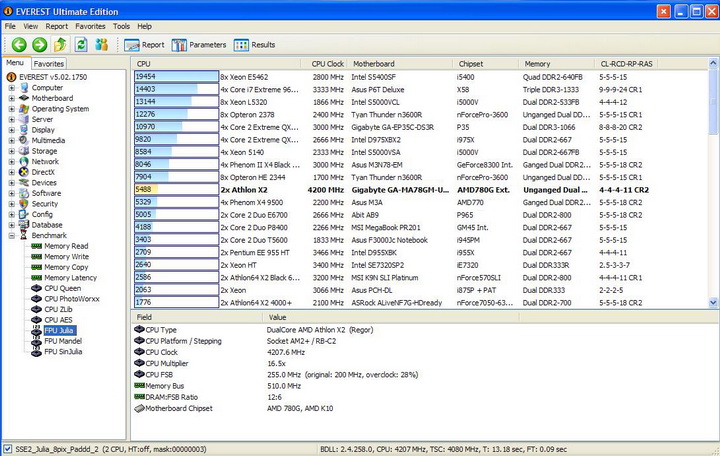Select the Config tree icon
This screenshot has height=456, width=720.
pos(24,214)
